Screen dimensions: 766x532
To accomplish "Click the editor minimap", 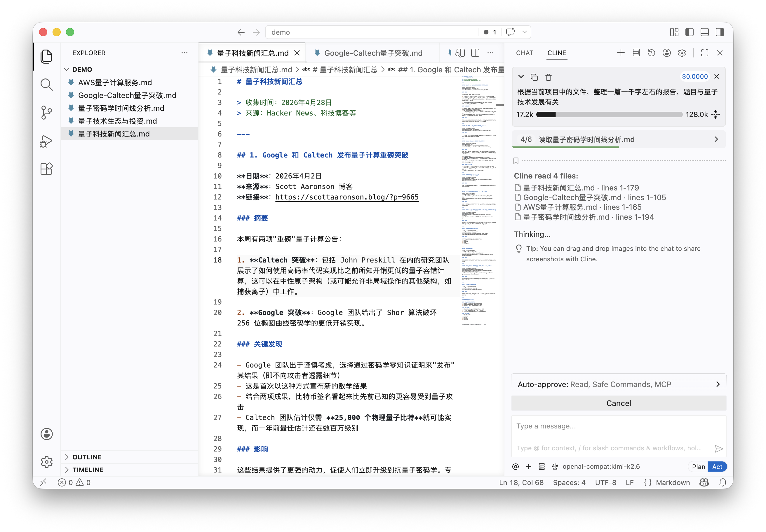I will click(479, 200).
